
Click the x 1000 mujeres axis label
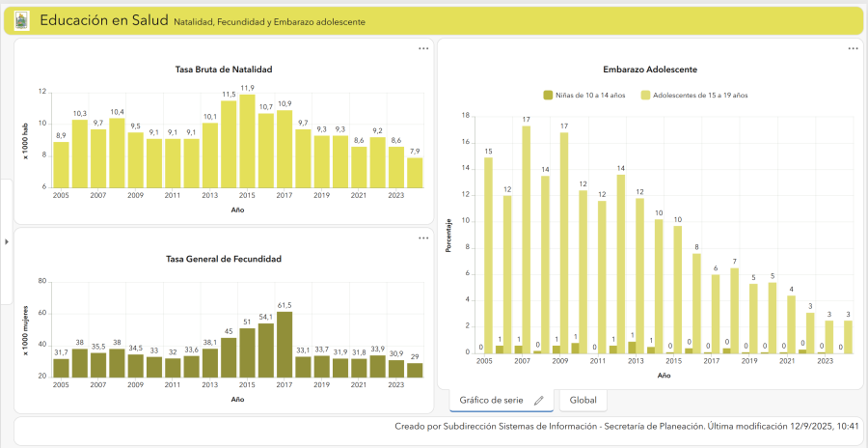coord(27,330)
